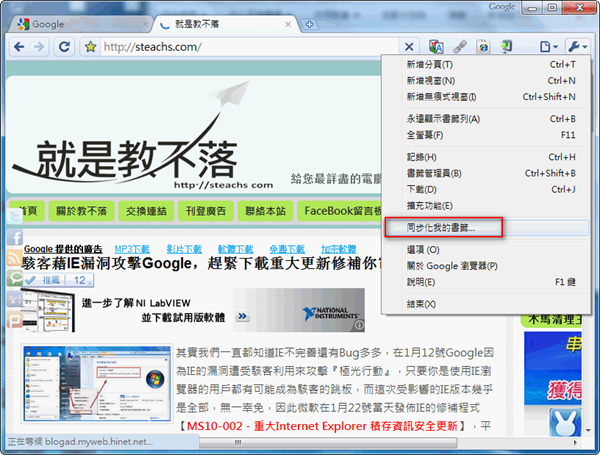Image resolution: width=600 pixels, height=455 pixels.
Task: Click Plurk sidebar share icon
Action: pos(15,320)
